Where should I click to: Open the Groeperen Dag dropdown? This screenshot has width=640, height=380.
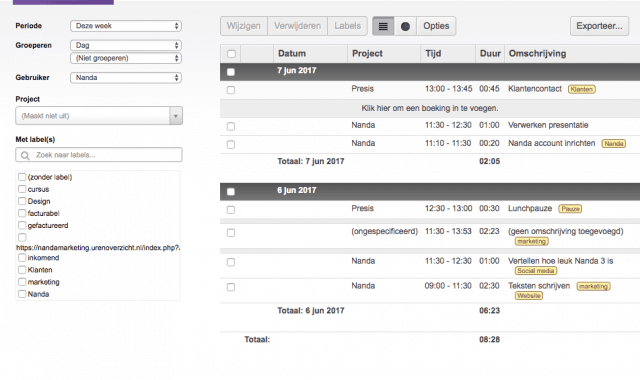pyautogui.click(x=126, y=45)
